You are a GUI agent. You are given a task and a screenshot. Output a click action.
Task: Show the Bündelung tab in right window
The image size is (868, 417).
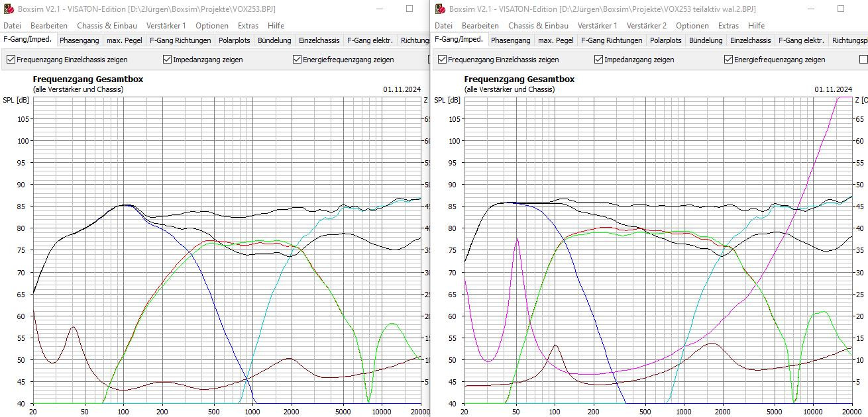pos(706,40)
